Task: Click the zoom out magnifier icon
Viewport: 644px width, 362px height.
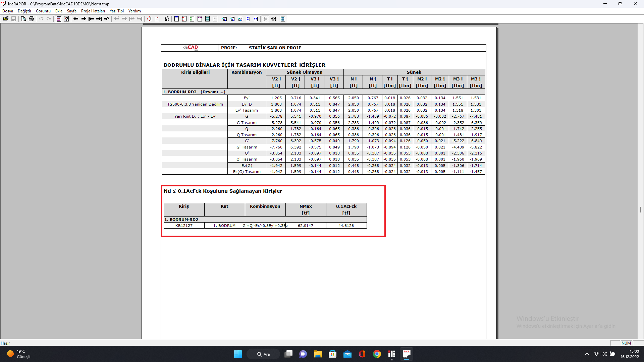Action: click(232, 19)
